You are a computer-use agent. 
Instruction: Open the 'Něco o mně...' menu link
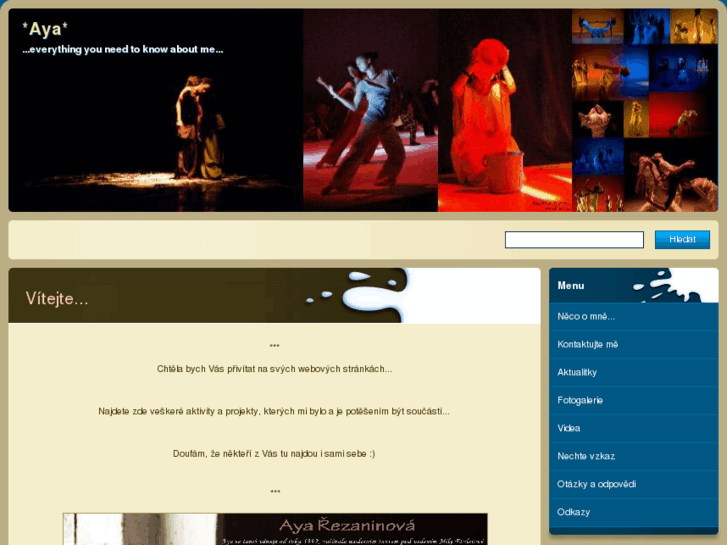point(633,317)
